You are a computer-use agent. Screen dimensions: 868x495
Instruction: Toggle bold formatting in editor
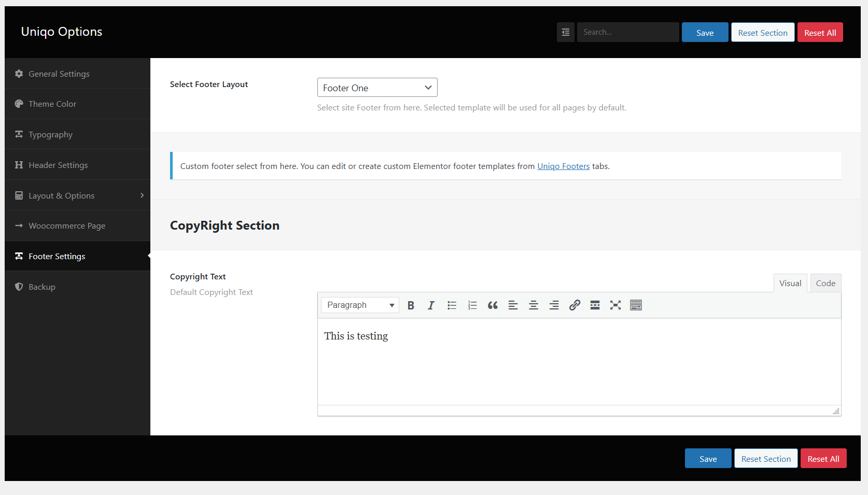[x=411, y=305]
